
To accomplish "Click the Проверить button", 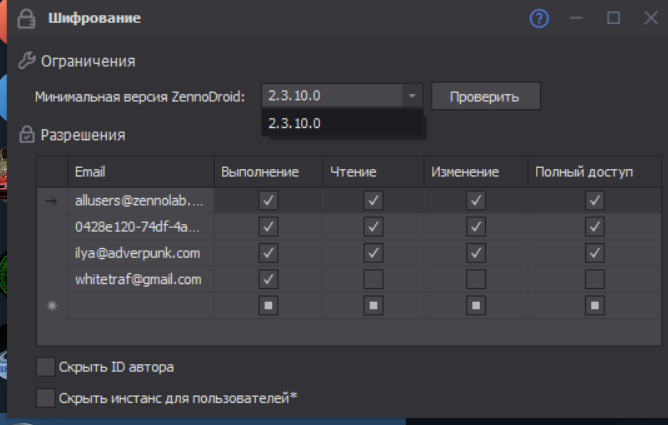I will (x=485, y=96).
